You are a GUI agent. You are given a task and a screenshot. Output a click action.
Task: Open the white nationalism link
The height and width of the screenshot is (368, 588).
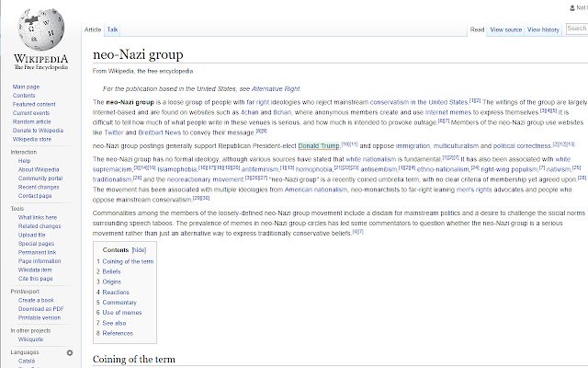[x=370, y=159]
